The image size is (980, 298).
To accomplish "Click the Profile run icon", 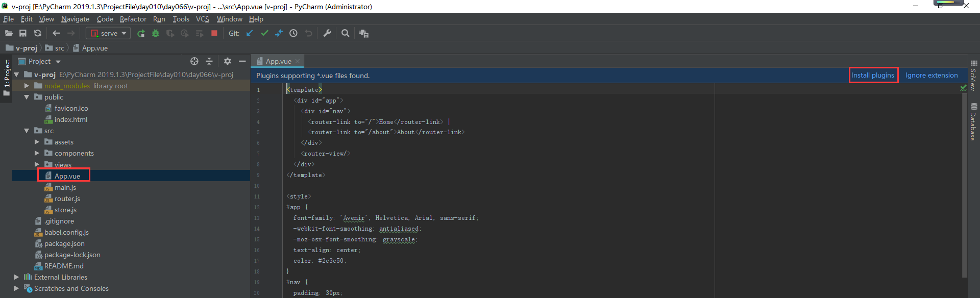I will coord(185,33).
